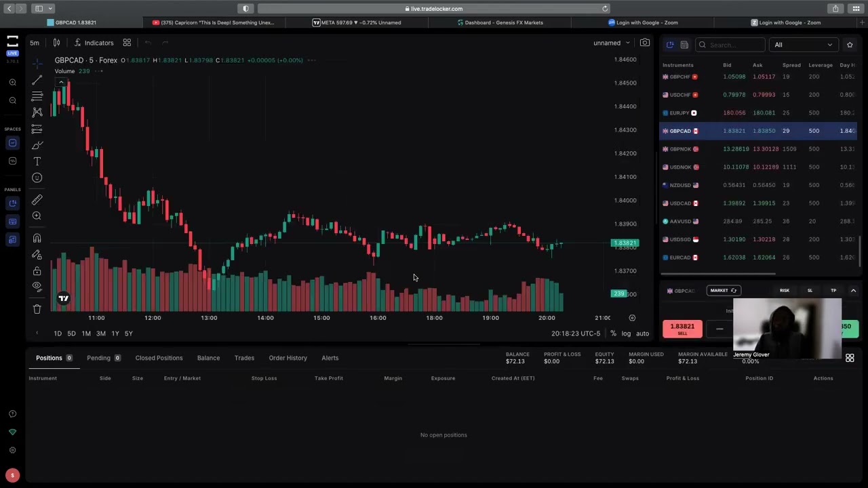Change candlestick chart style icon

coord(57,43)
